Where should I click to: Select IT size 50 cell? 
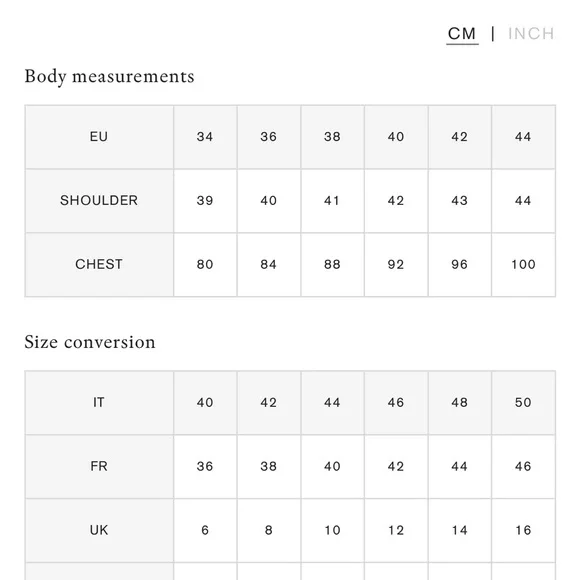click(x=523, y=402)
